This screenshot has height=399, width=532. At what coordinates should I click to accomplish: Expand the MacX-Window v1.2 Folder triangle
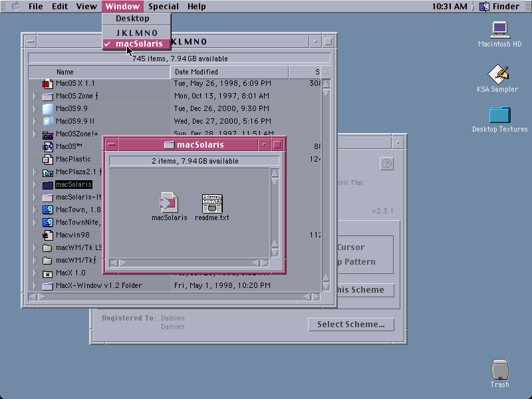(x=35, y=286)
